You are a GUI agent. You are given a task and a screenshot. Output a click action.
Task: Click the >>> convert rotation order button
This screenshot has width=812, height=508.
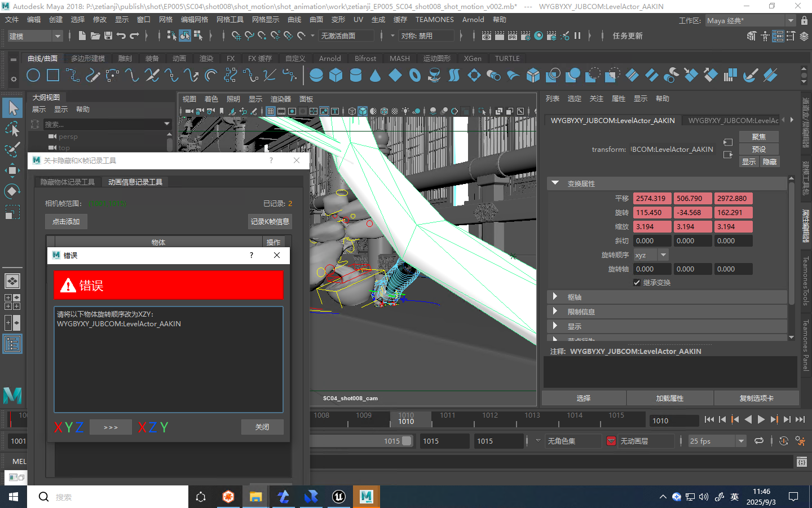pos(111,427)
